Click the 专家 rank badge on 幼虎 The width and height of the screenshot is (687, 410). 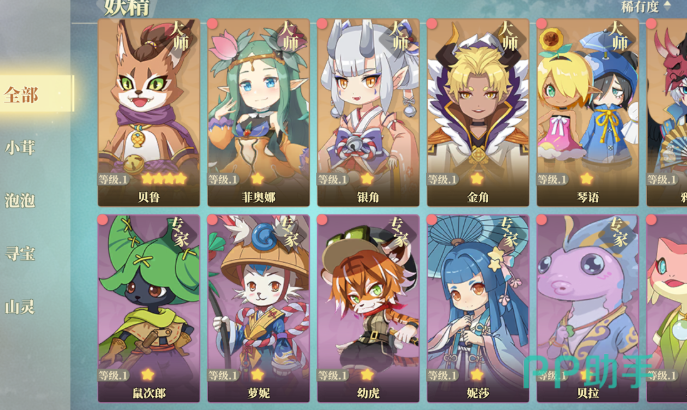point(399,232)
